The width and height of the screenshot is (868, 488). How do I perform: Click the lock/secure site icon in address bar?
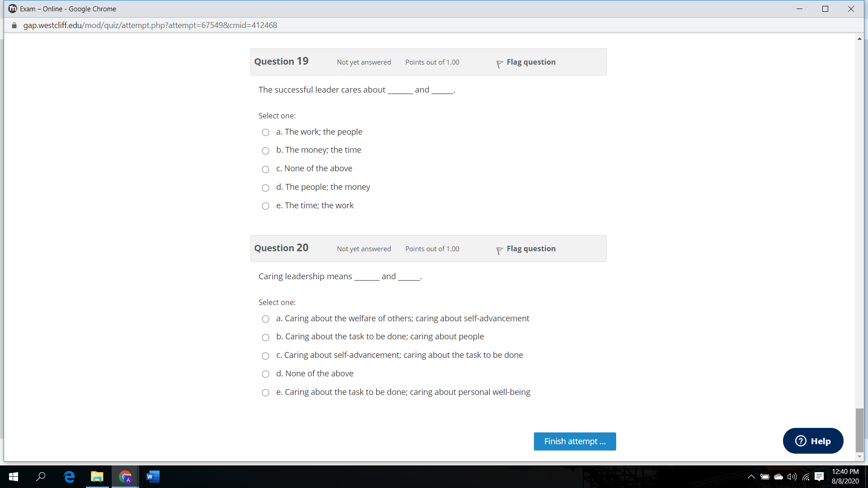point(14,25)
